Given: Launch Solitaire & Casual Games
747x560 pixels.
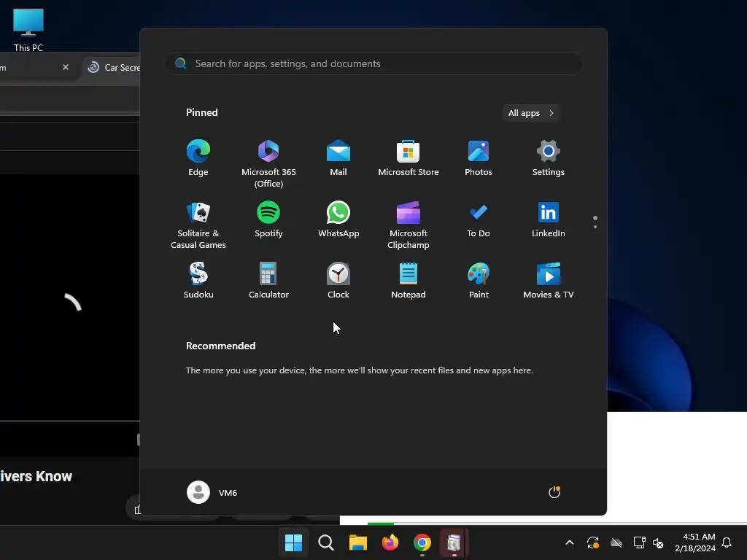Looking at the screenshot, I should (x=198, y=225).
